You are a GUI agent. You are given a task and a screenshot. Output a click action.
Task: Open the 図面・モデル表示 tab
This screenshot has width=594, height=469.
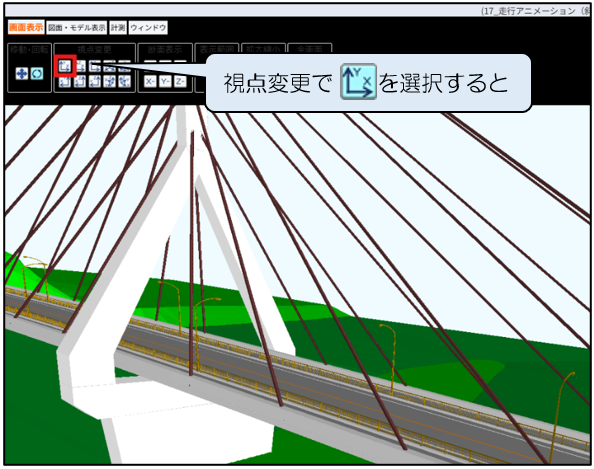pos(77,28)
